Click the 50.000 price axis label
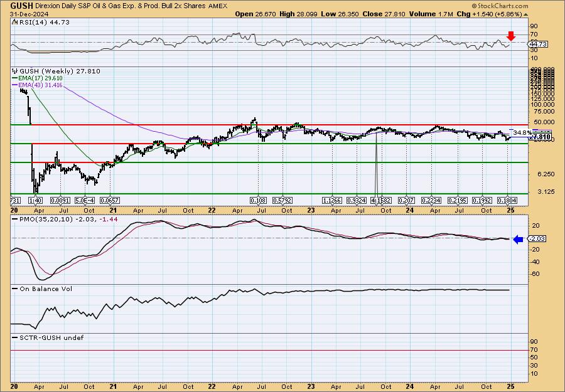 click(x=542, y=122)
